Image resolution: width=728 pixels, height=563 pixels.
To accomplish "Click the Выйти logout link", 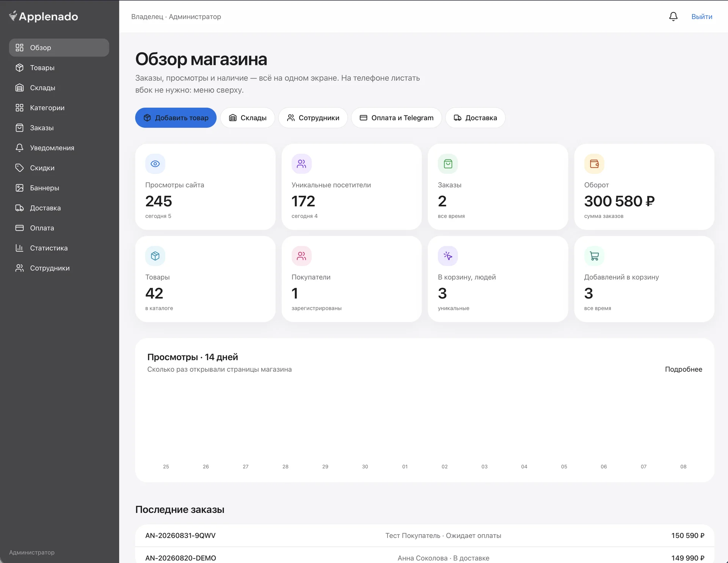I will (x=701, y=17).
